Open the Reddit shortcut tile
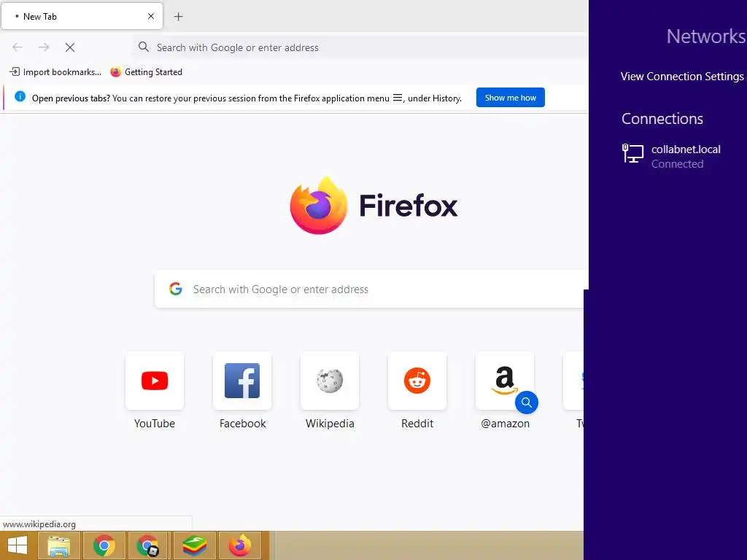The height and width of the screenshot is (560, 747). pos(417,381)
